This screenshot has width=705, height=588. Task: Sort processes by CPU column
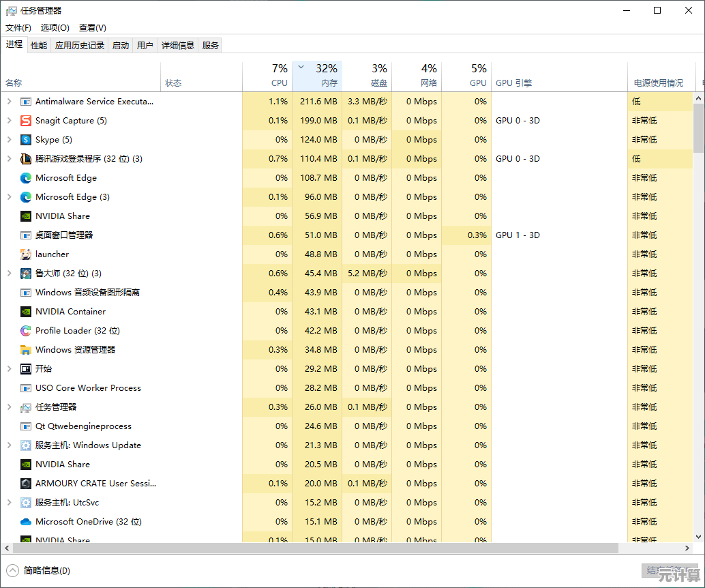click(267, 76)
